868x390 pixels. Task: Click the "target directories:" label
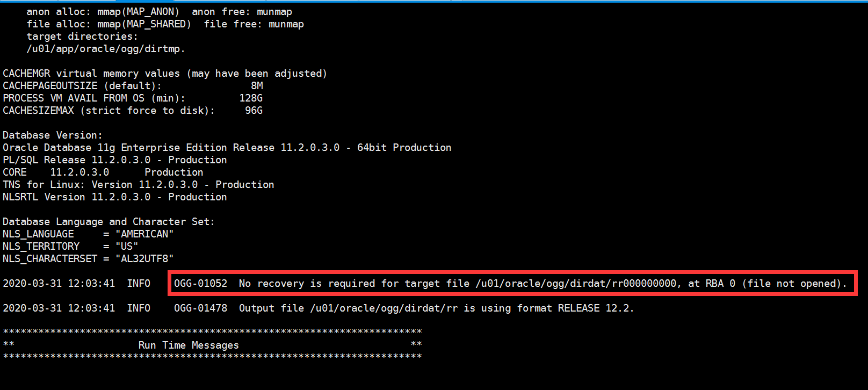[x=82, y=37]
